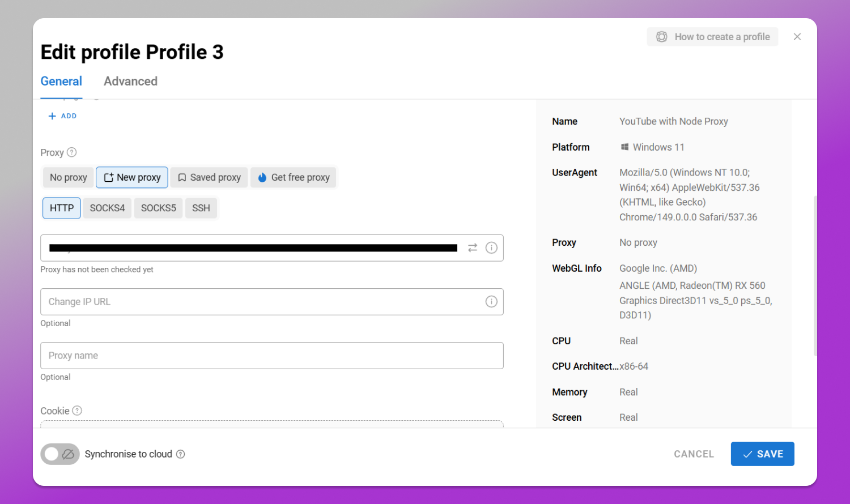Click the UserAgent string text
Image resolution: width=850 pixels, height=504 pixels.
click(690, 195)
